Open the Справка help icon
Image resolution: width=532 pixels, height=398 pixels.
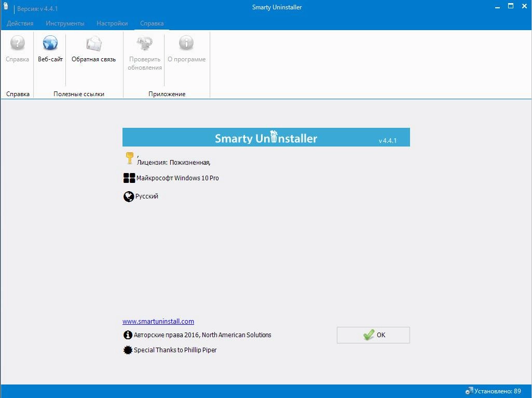click(17, 43)
